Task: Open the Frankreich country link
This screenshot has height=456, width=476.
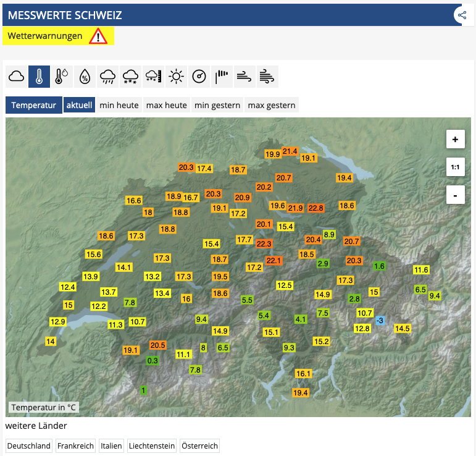Action: tap(75, 445)
